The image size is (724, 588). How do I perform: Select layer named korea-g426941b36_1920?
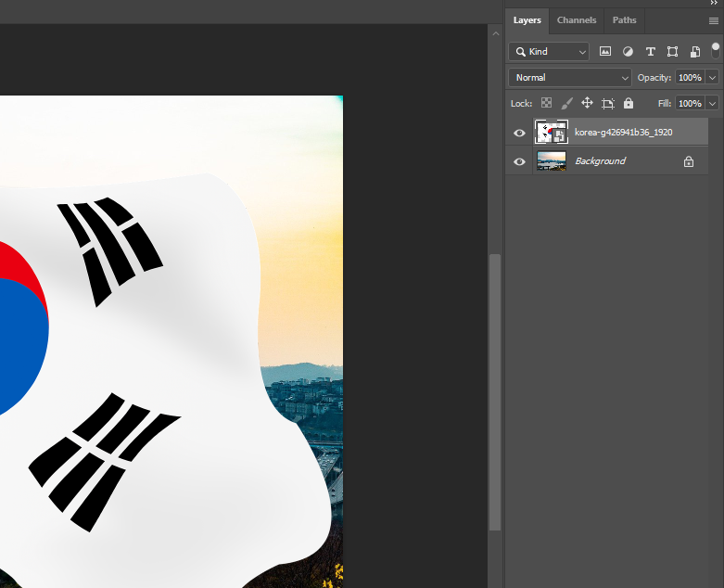(623, 132)
